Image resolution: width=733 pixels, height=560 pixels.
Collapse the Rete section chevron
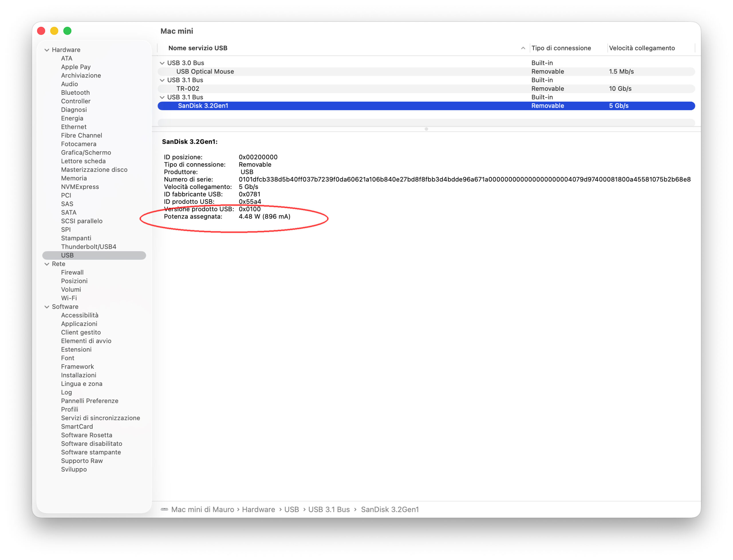(47, 264)
